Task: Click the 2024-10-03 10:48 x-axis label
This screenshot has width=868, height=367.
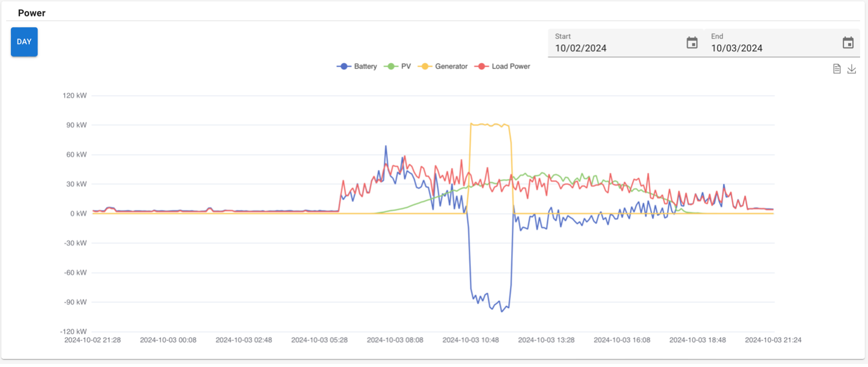Action: click(470, 340)
